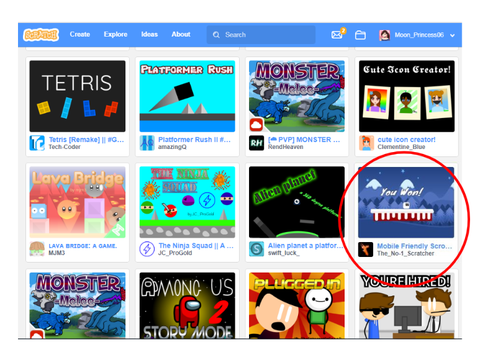Open the Create menu item
Screen dimensions: 480x360
point(80,34)
